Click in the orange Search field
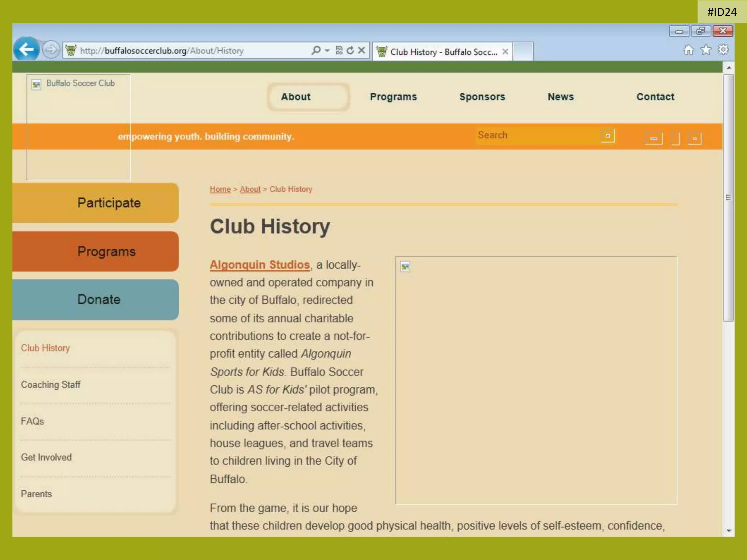The height and width of the screenshot is (560, 747). click(536, 135)
